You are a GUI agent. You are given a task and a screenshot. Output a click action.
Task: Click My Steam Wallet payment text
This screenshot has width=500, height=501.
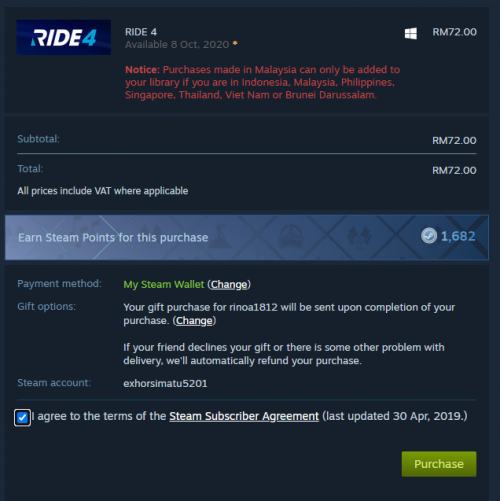click(x=164, y=284)
